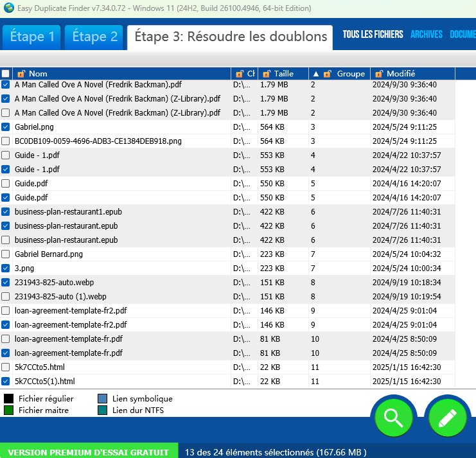This screenshot has width=476, height=458.
Task: Select the business-plan-restaurant1.epub row
Action: coord(227,212)
